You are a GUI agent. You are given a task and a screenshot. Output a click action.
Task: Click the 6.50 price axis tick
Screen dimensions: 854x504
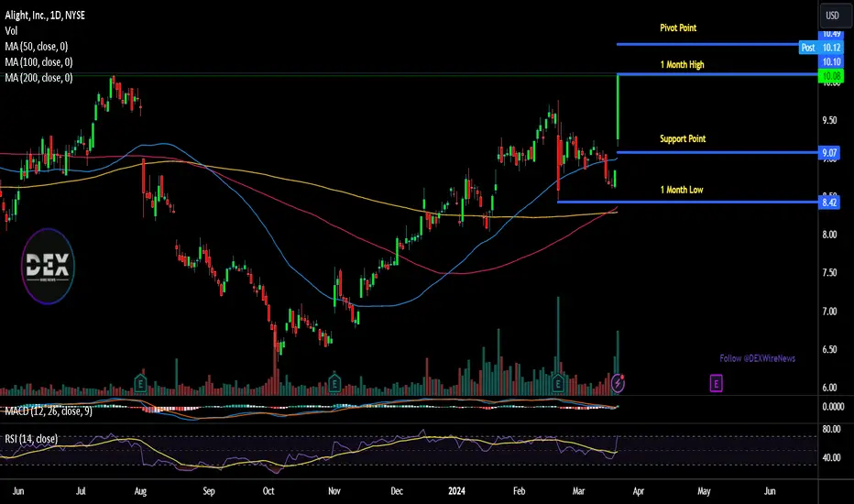point(829,349)
